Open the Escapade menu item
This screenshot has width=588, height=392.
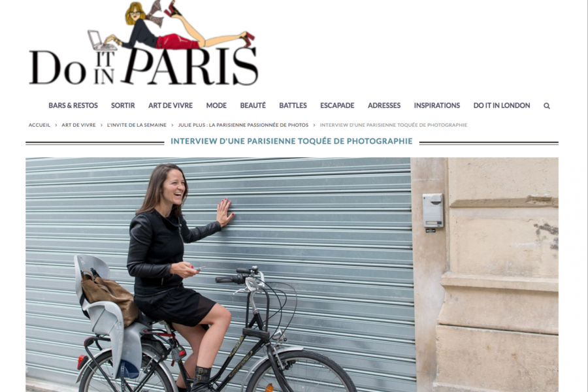[x=337, y=105]
